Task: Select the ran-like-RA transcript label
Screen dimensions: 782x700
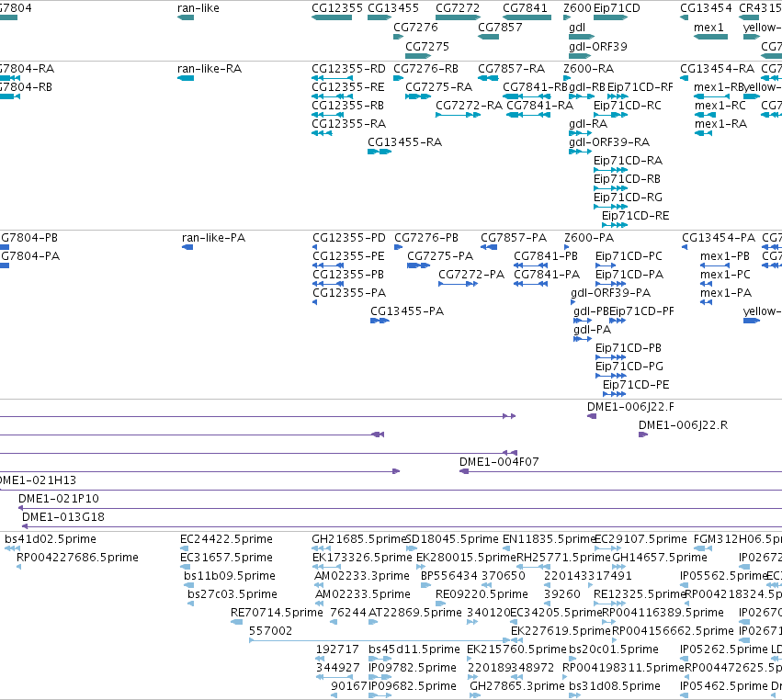Action: pos(210,69)
